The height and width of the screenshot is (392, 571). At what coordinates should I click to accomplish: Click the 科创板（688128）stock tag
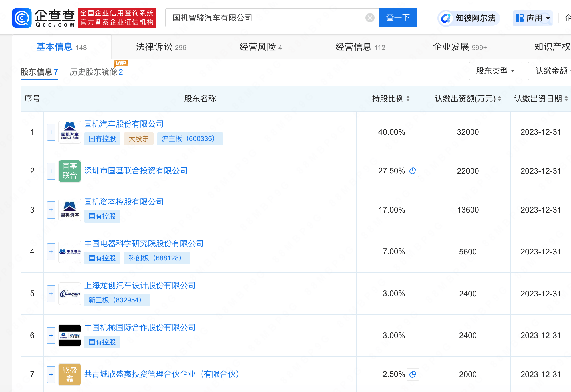click(157, 258)
